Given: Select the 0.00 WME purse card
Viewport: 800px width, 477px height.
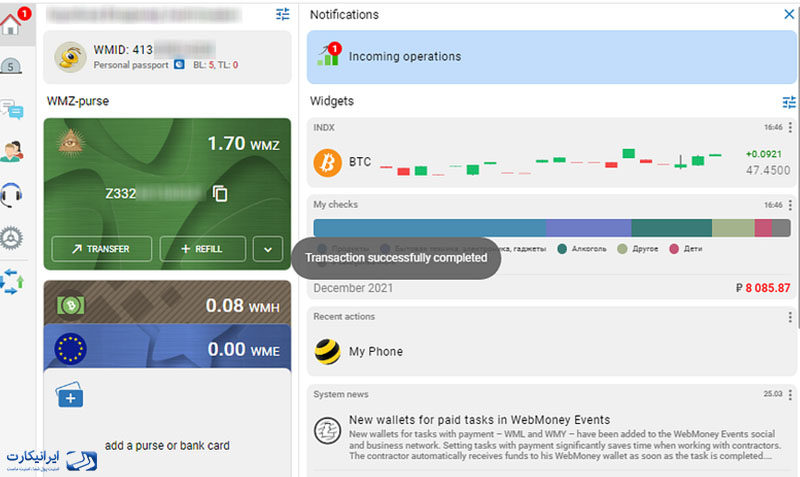Looking at the screenshot, I should point(167,347).
